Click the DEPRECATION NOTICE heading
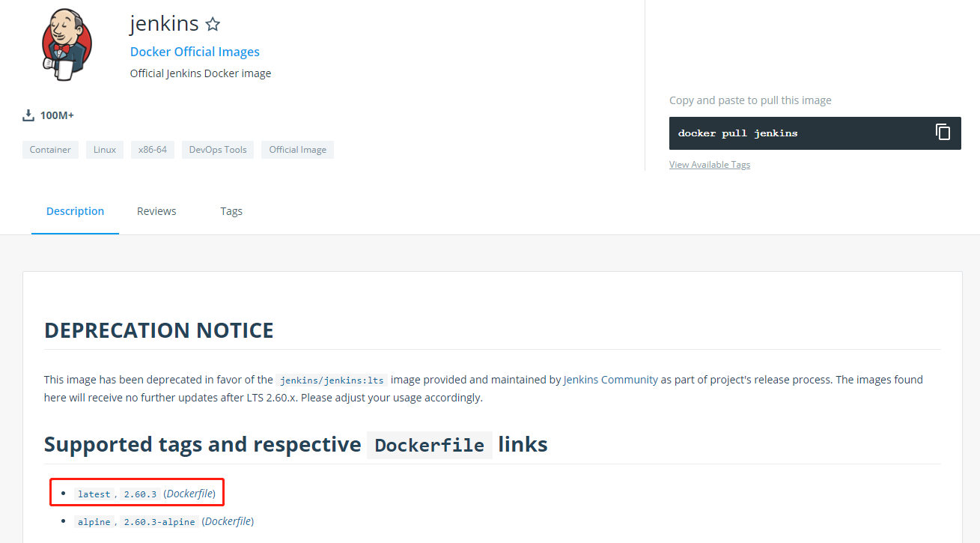980x543 pixels. click(x=159, y=330)
